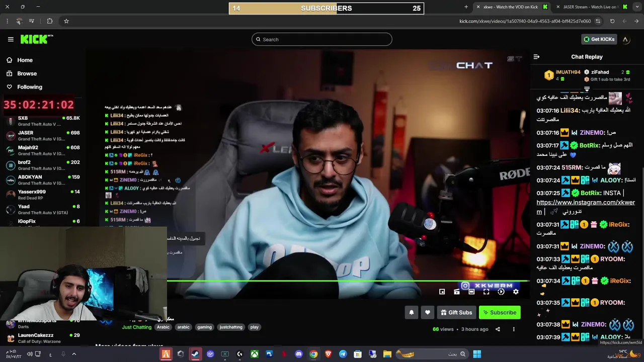The width and height of the screenshot is (644, 362).
Task: Open Ysad channel in sidebar
Action: pyautogui.click(x=43, y=209)
